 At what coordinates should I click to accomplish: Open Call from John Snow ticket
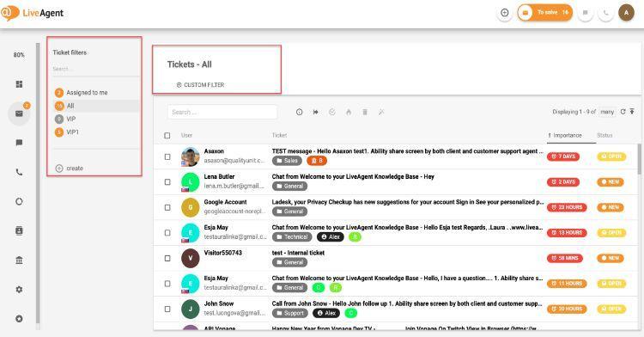click(x=407, y=303)
